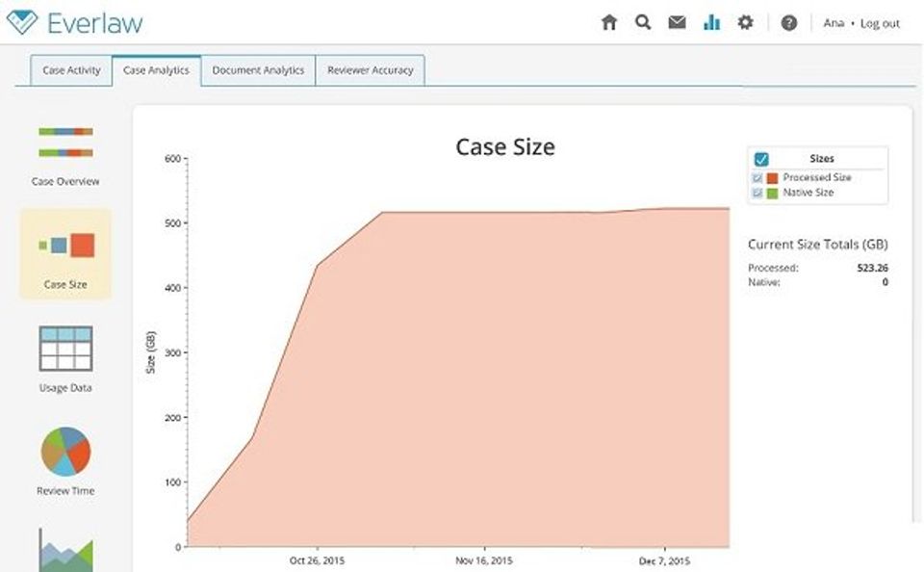Click the Current Size Totals (GB) heading
Viewport: 924px width, 572px height.
[817, 245]
